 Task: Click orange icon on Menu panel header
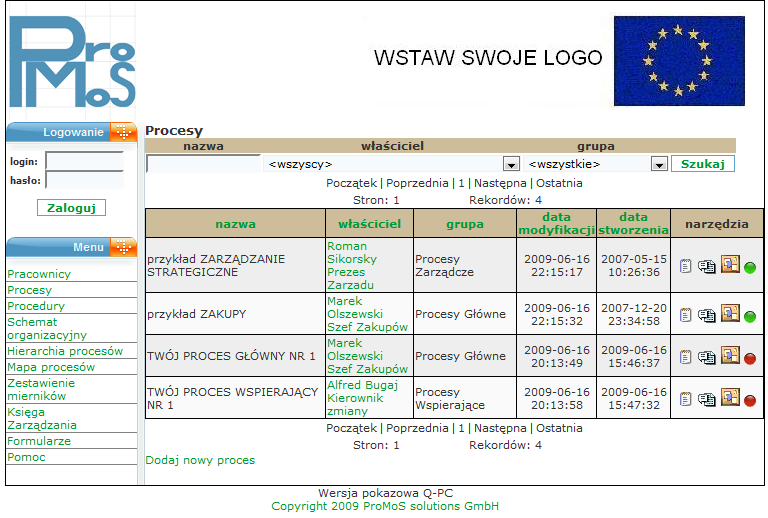123,247
